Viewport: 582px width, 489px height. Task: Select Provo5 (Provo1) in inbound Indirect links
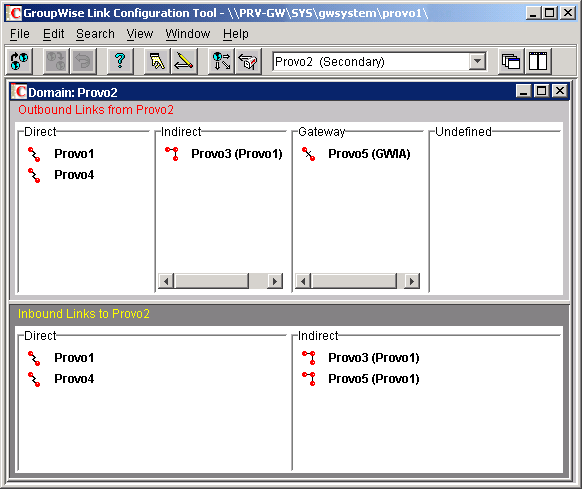point(374,379)
